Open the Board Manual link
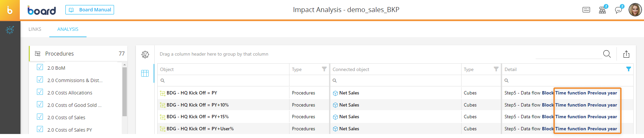This screenshot has width=644, height=138. 90,10
